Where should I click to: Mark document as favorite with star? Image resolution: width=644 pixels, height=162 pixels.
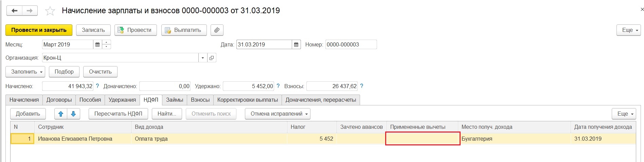(x=50, y=11)
